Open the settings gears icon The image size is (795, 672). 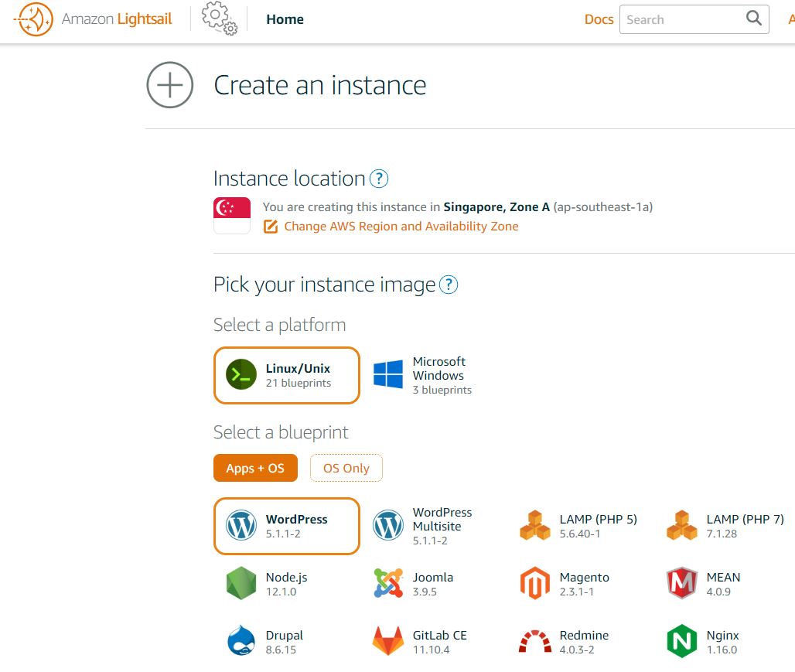click(x=220, y=19)
